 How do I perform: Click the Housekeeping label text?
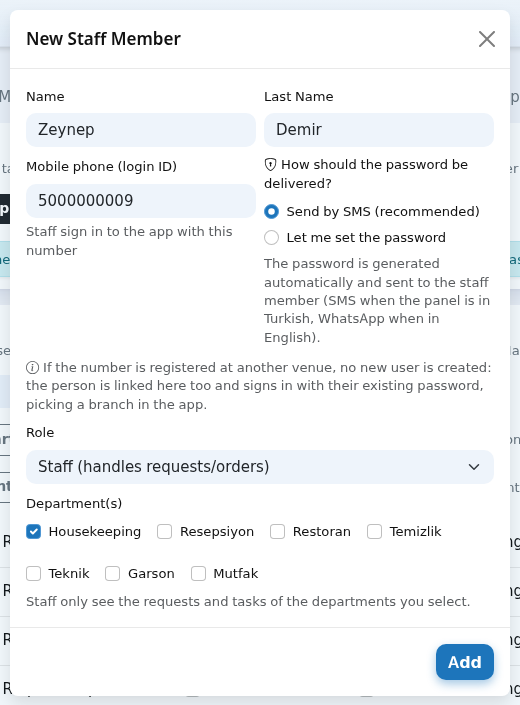(x=95, y=531)
